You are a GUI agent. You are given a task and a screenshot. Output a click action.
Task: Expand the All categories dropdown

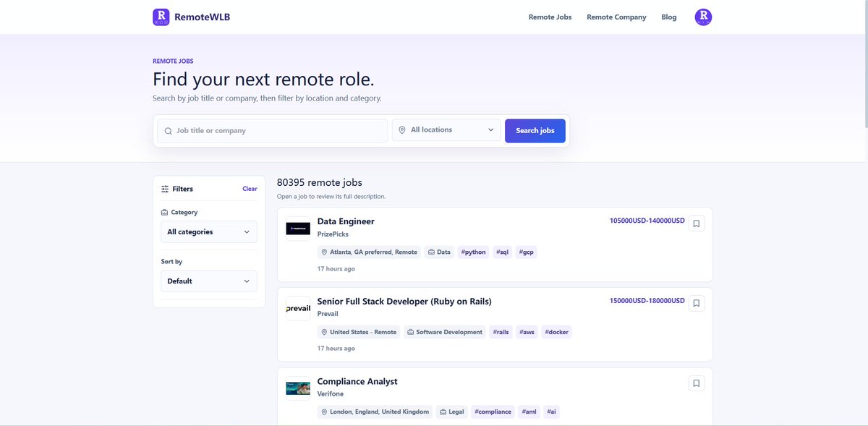tap(209, 232)
